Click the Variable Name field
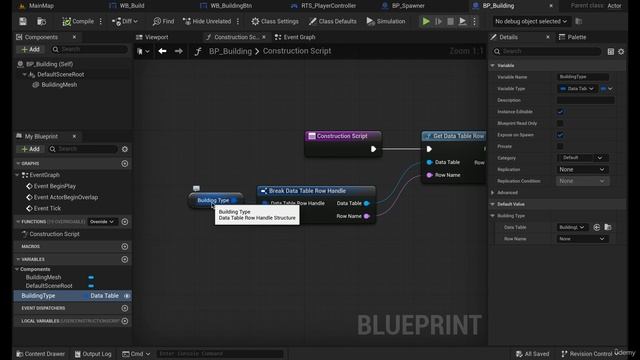The height and width of the screenshot is (360, 640). (583, 77)
